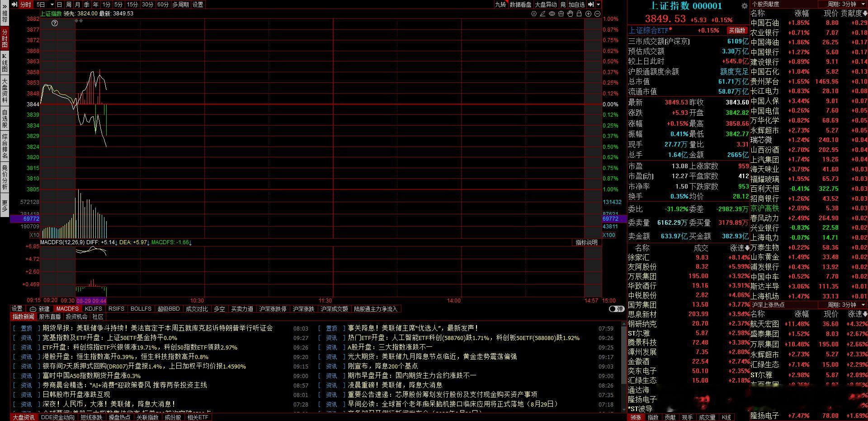Switch to 投资机会 news tab
The image size is (868, 421).
[76, 317]
